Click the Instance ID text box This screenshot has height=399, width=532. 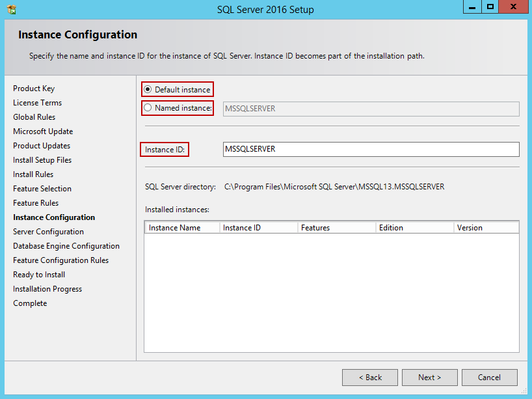pos(371,149)
